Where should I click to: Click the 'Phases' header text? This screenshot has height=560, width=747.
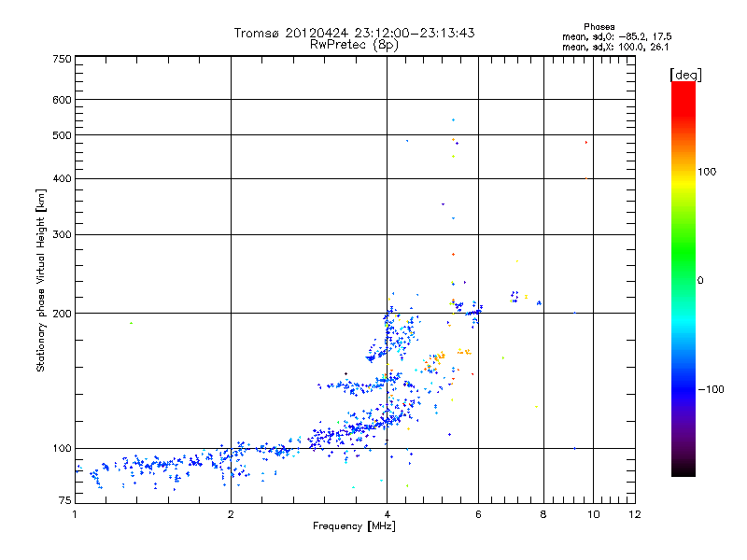tap(599, 27)
